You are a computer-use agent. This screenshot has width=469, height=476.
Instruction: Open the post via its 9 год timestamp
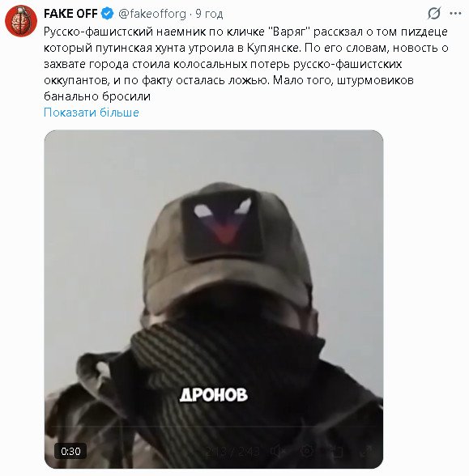pyautogui.click(x=209, y=14)
